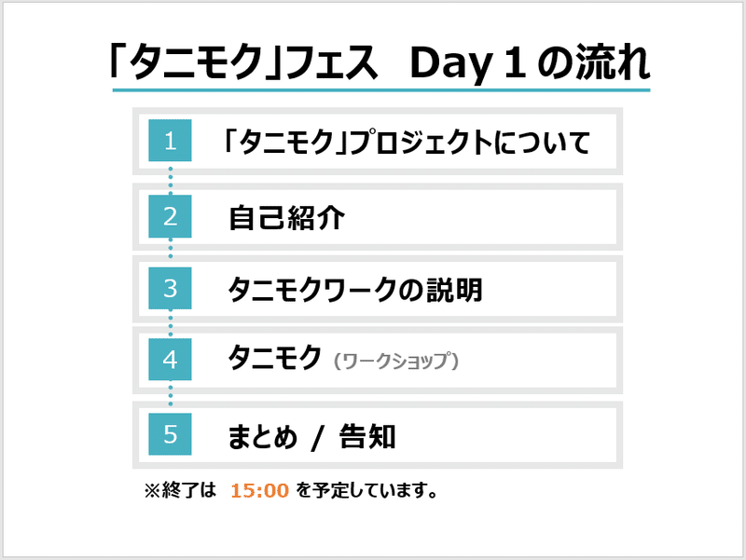Screen dimensions: 746x560
Task: Click the gray (ワークショップ) subtitle
Action: [x=395, y=361]
